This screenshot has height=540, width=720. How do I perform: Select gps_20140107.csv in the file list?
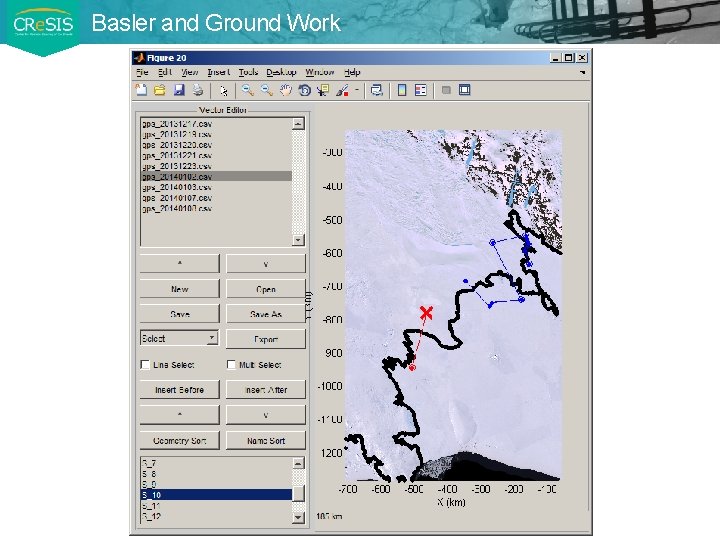coord(216,197)
